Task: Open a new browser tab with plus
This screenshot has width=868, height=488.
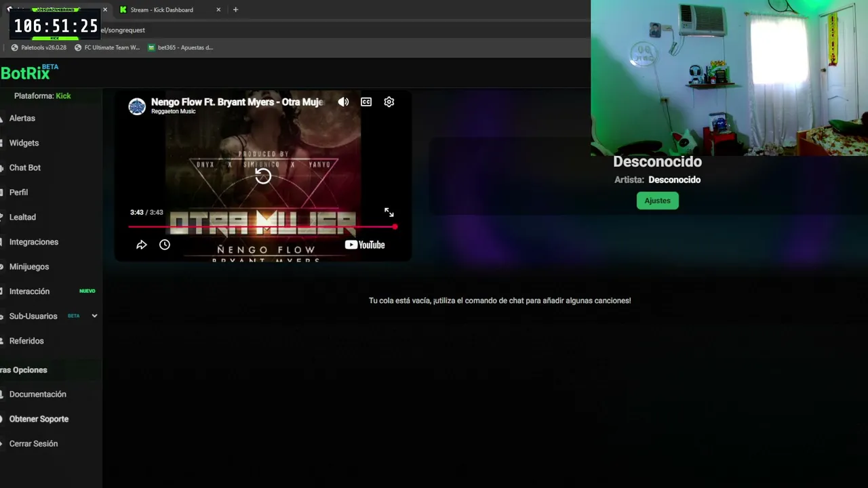Action: click(235, 9)
